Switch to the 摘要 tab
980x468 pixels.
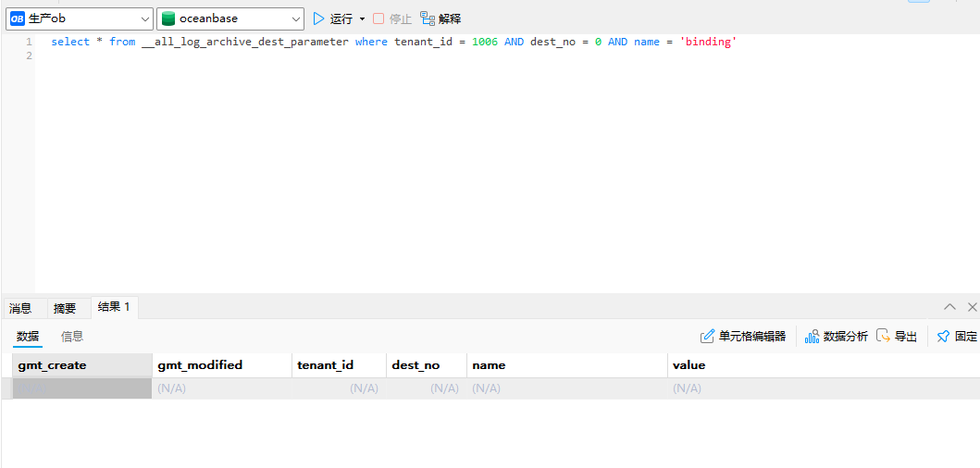point(65,308)
